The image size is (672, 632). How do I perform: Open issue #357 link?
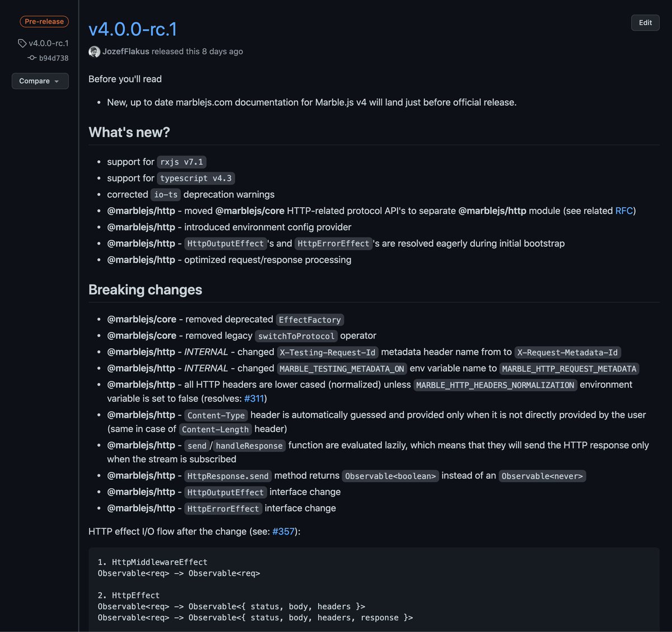[283, 532]
